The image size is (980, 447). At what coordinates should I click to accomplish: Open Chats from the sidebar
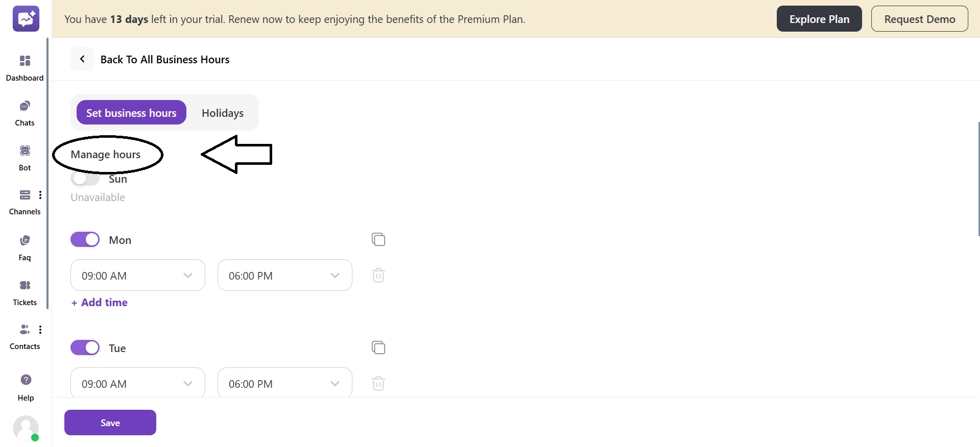coord(25,106)
